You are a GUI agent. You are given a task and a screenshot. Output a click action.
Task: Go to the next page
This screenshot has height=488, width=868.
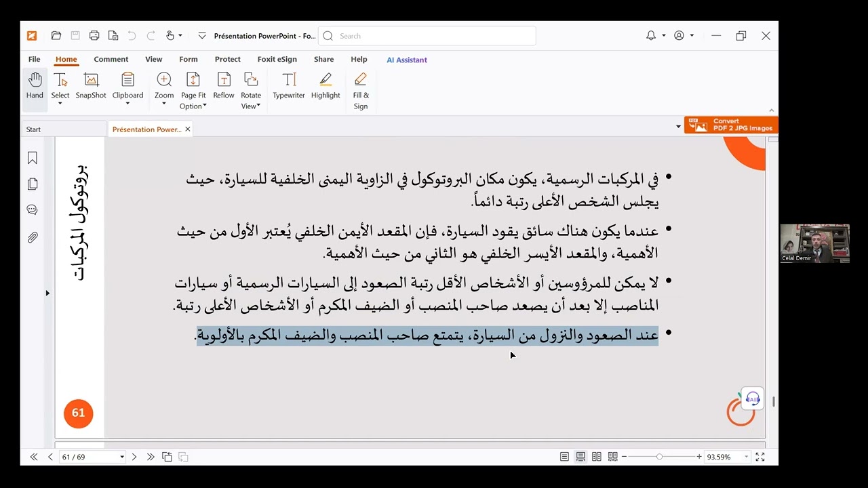(134, 457)
